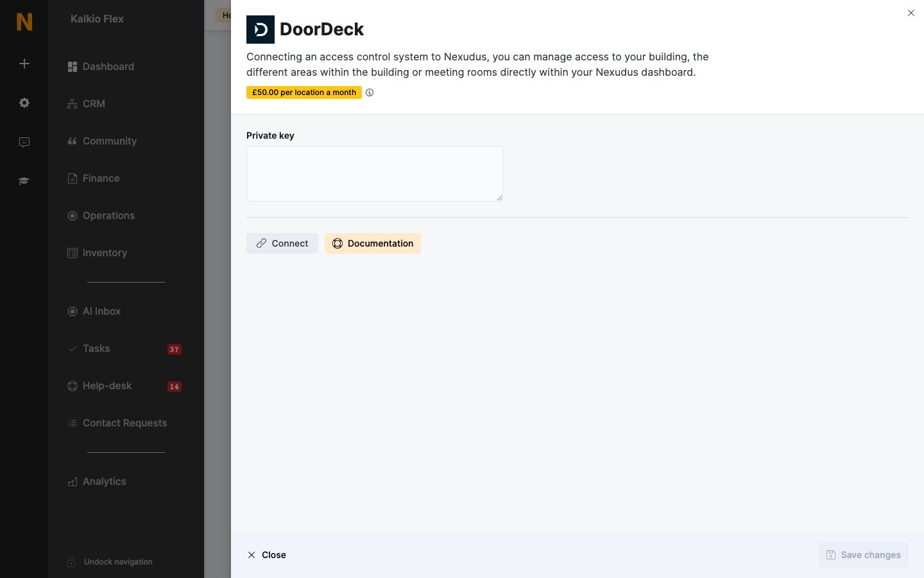Click the DoorDeck logo icon
The width and height of the screenshot is (924, 578).
tap(261, 30)
